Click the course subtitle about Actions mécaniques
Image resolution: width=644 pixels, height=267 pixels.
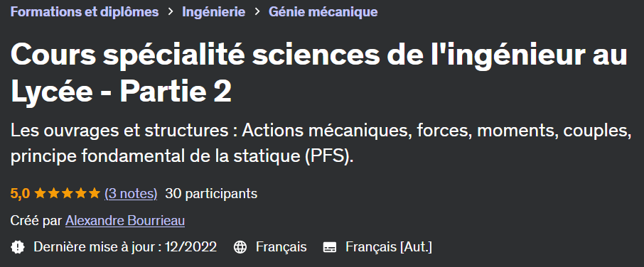[x=321, y=143]
